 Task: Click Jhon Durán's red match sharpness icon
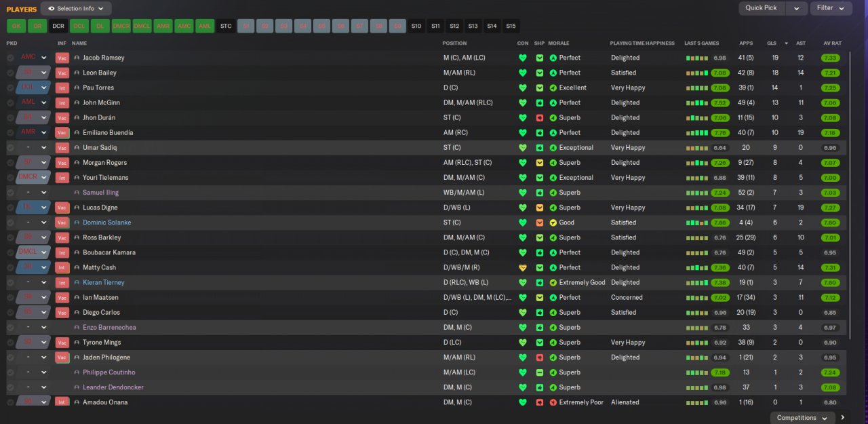(540, 118)
